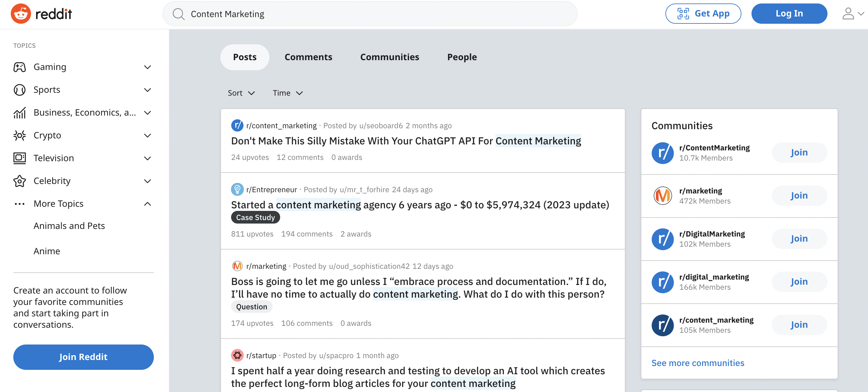868x392 pixels.
Task: Join the r/ContentMarketing community
Action: 799,152
